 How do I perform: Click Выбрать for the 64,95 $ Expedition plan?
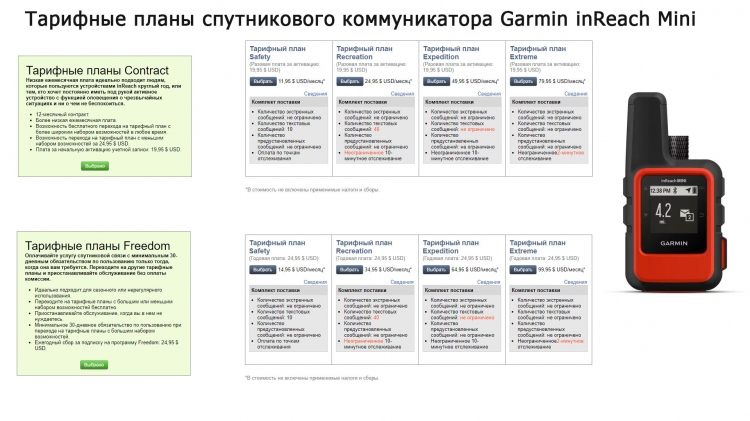[x=436, y=270]
